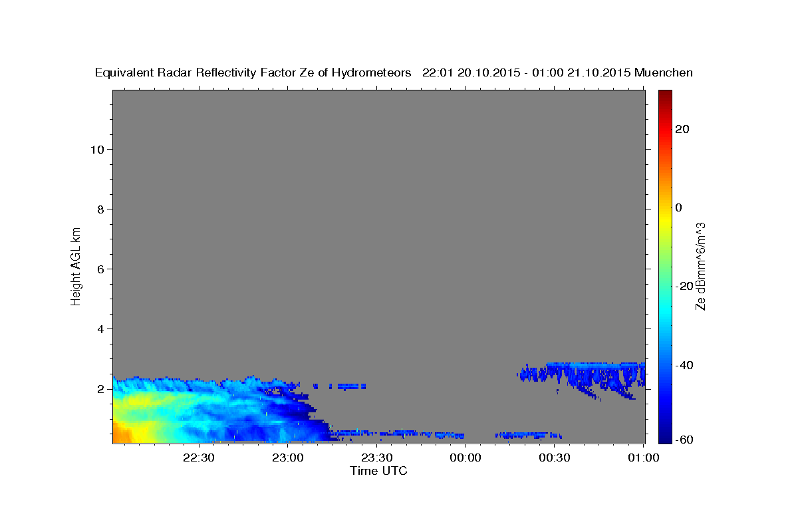798x532 pixels.
Task: Click the 'Height AGL km' axis label
Action: pyautogui.click(x=76, y=265)
